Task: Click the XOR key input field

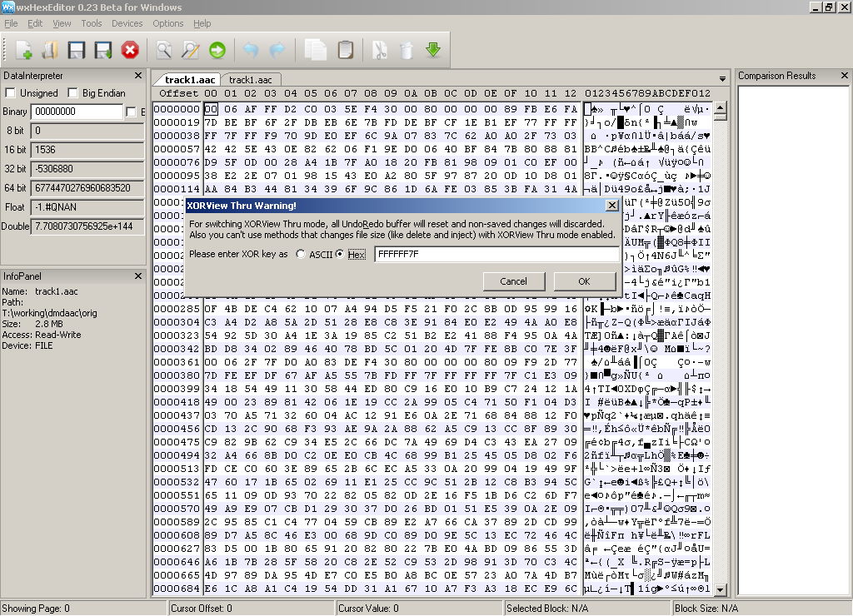Action: (496, 254)
